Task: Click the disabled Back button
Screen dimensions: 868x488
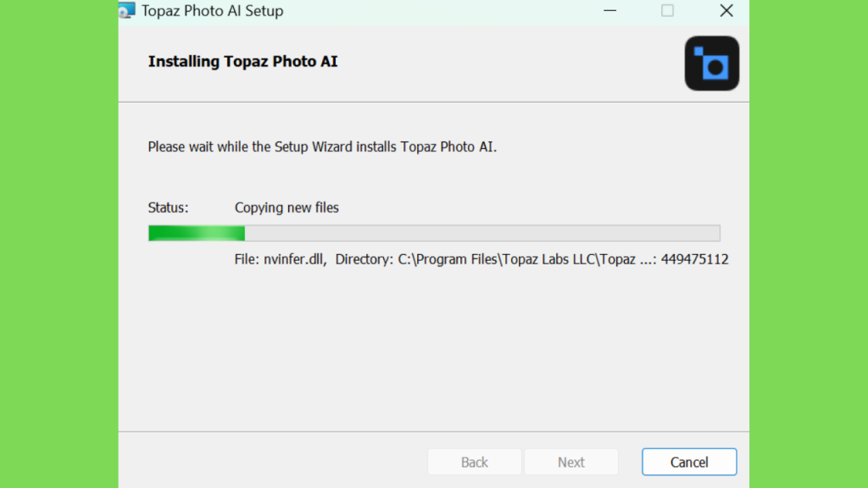Action: pyautogui.click(x=475, y=462)
